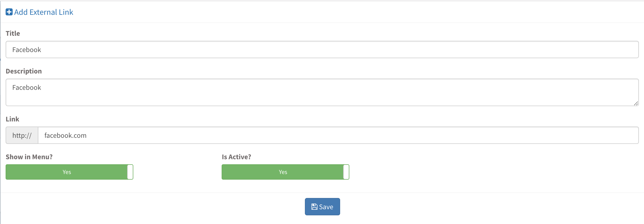Click the Yes text on Show in Menu toggle
Screen dimensions: 644x224
67,172
